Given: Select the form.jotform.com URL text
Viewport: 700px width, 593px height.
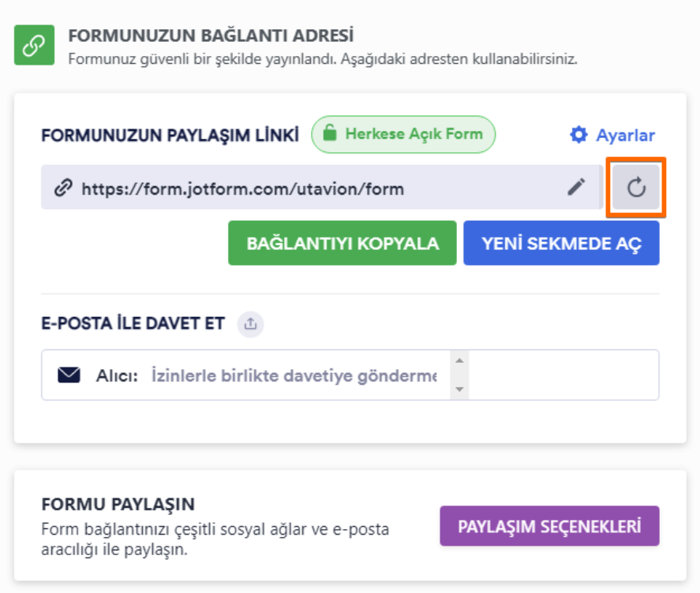Looking at the screenshot, I should pyautogui.click(x=243, y=188).
